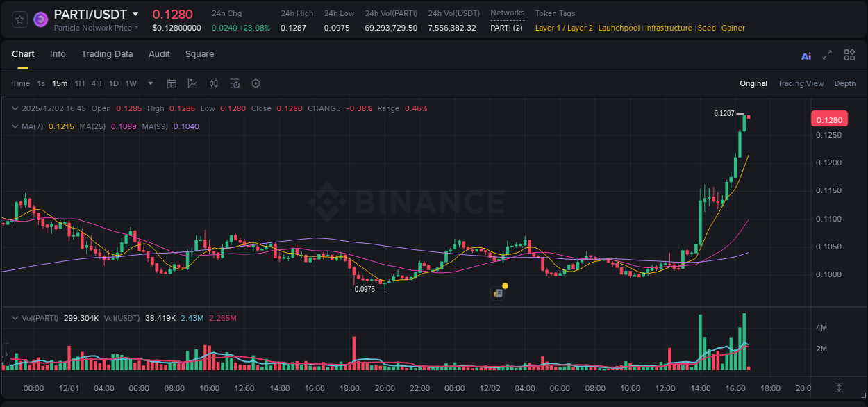Expand chart to fullscreen with arrow icon

pos(827,54)
